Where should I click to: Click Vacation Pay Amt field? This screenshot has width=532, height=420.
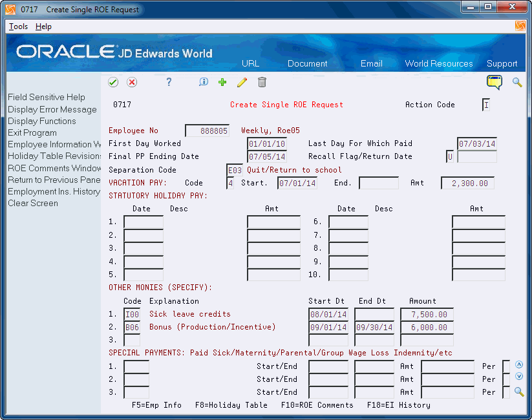(467, 184)
